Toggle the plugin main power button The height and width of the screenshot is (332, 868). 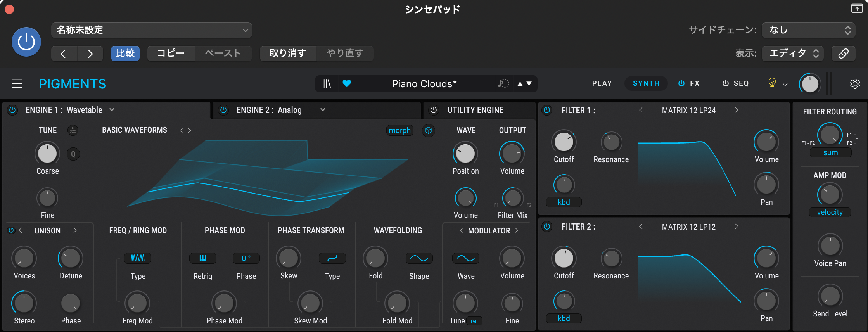pyautogui.click(x=26, y=42)
